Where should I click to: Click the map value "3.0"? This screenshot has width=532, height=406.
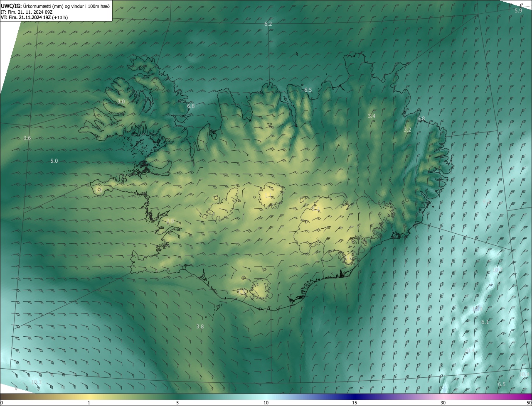click(121, 101)
